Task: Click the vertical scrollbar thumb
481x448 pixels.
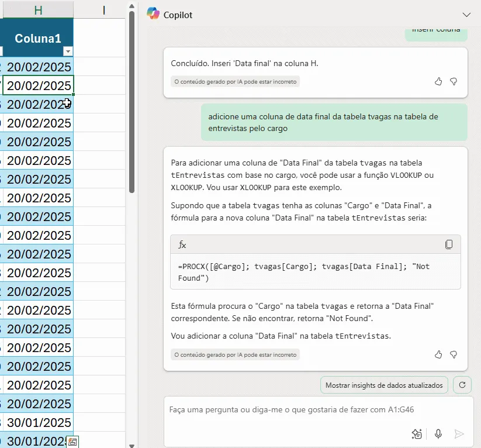Action: coord(132,102)
